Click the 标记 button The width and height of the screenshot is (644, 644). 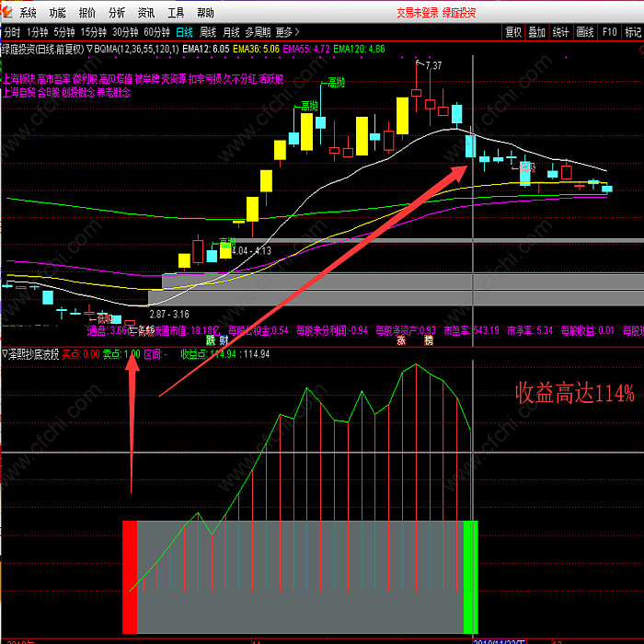633,32
